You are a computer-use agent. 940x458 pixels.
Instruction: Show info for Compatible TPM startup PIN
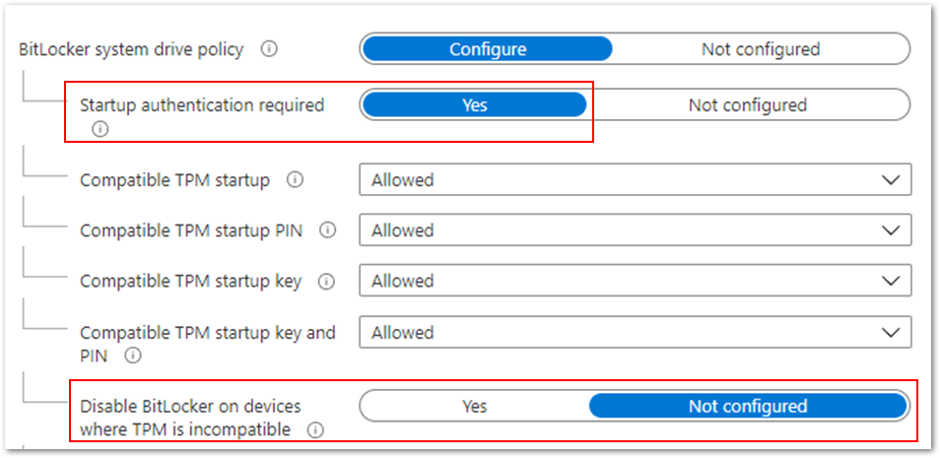tap(326, 230)
